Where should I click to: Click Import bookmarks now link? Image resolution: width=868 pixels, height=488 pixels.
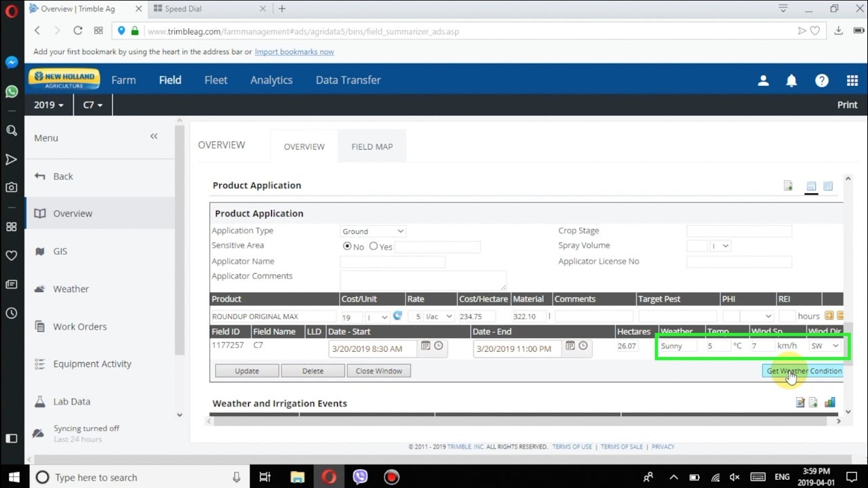coord(294,52)
